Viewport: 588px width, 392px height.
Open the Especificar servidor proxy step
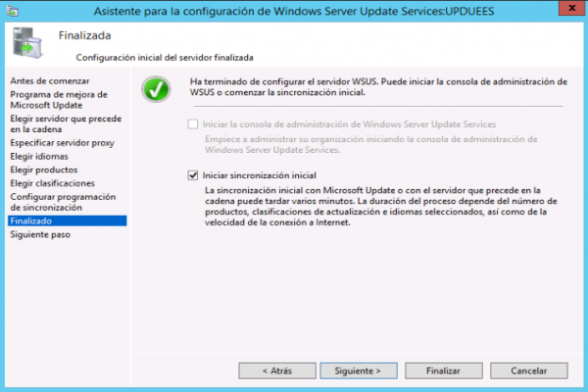pyautogui.click(x=62, y=143)
